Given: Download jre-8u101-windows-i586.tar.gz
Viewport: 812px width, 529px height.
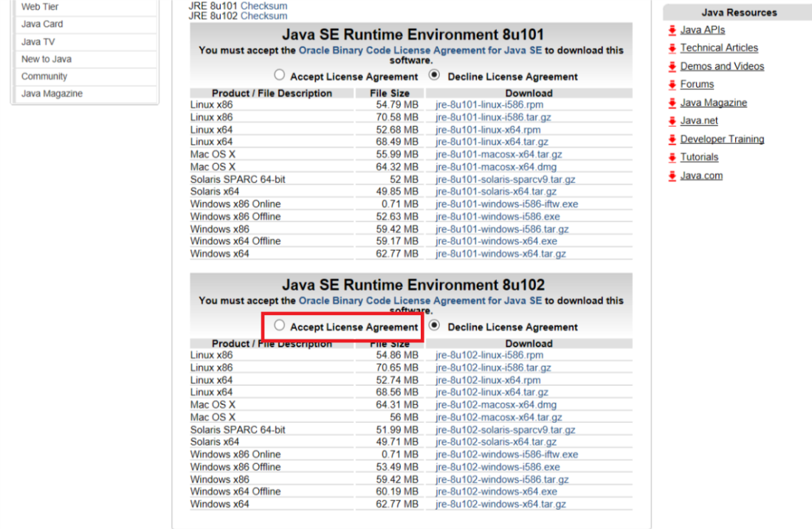Looking at the screenshot, I should 502,229.
